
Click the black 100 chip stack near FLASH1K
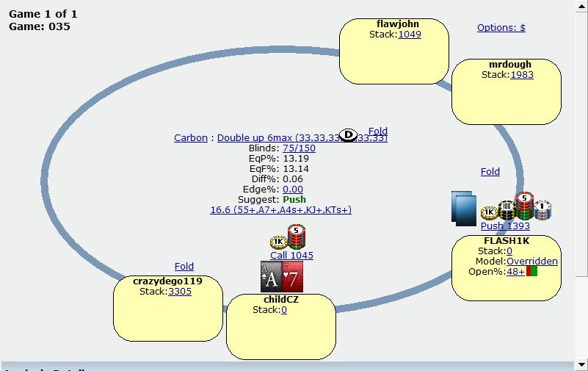(x=507, y=210)
